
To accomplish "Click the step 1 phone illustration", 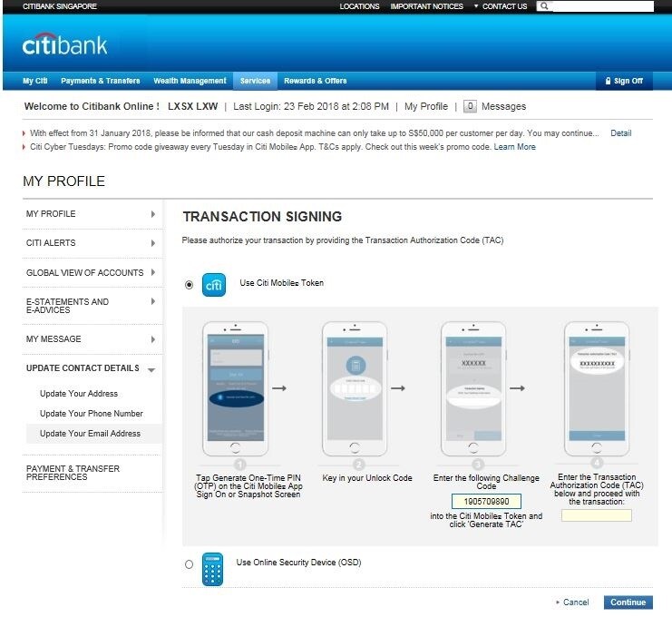I will tap(235, 389).
